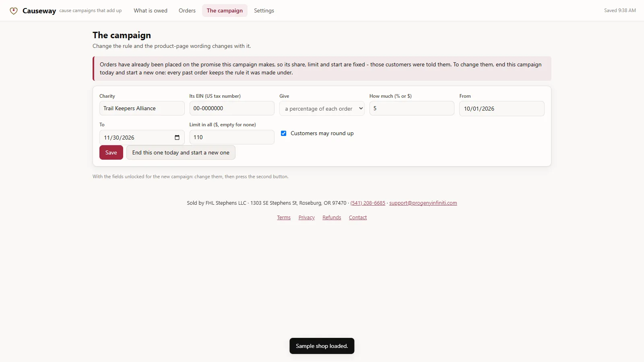
Task: Focus the Charity name field
Action: [x=142, y=108]
